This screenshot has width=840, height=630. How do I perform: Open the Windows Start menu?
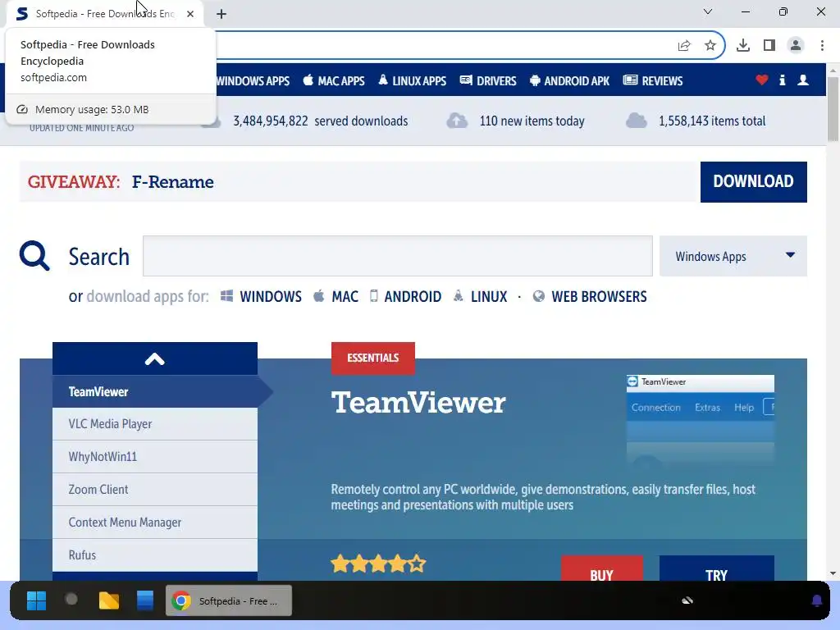(36, 600)
